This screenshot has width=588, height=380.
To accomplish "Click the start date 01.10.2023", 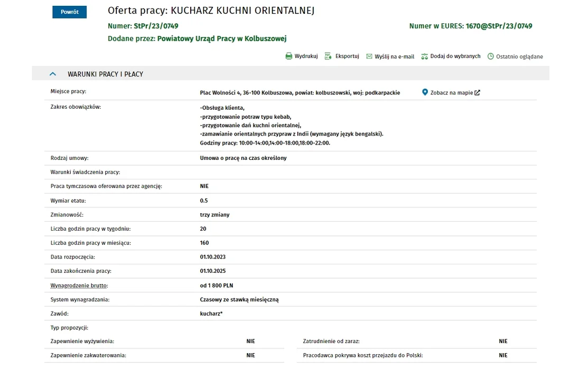I will (213, 257).
